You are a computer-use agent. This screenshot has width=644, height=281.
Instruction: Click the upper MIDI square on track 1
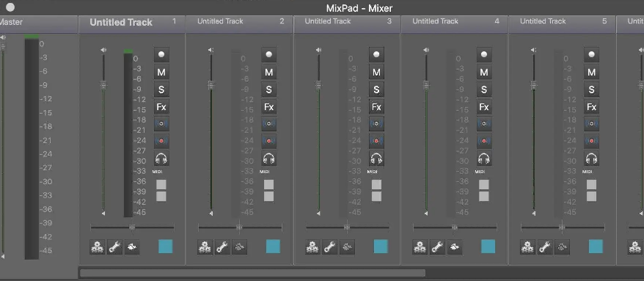coord(161,184)
